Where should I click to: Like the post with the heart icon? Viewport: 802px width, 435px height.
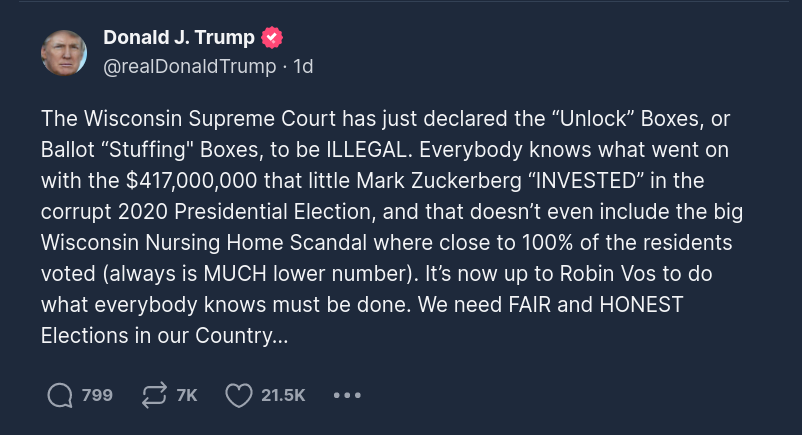[x=238, y=396]
